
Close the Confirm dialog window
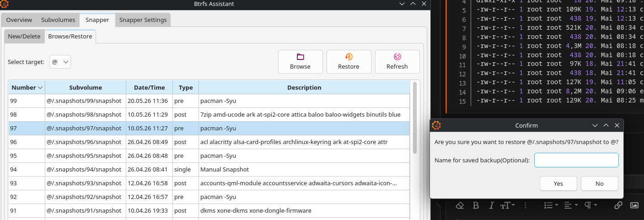point(617,125)
